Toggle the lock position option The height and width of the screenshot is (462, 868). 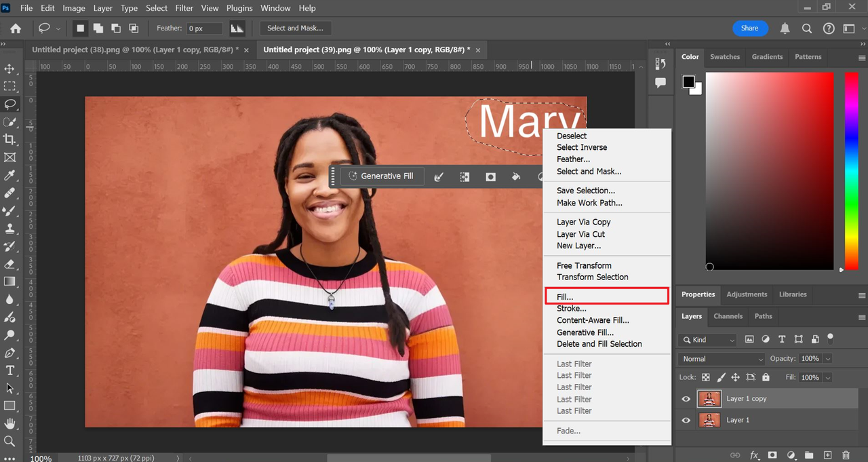tap(735, 377)
